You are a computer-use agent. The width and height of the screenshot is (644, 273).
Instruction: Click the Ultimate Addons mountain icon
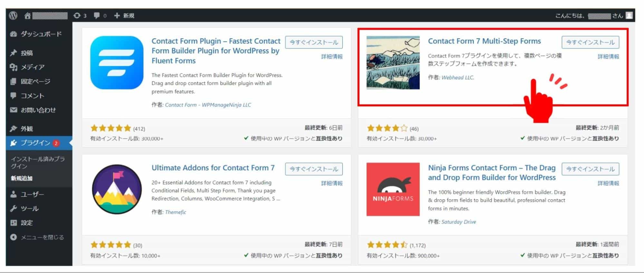[x=117, y=189]
